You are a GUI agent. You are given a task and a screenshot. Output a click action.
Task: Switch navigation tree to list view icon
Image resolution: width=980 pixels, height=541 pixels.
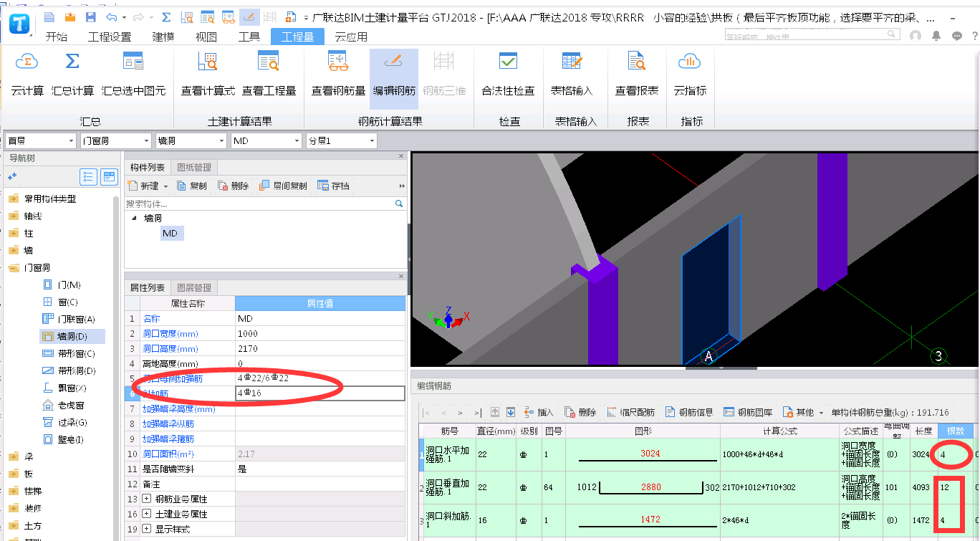[89, 176]
